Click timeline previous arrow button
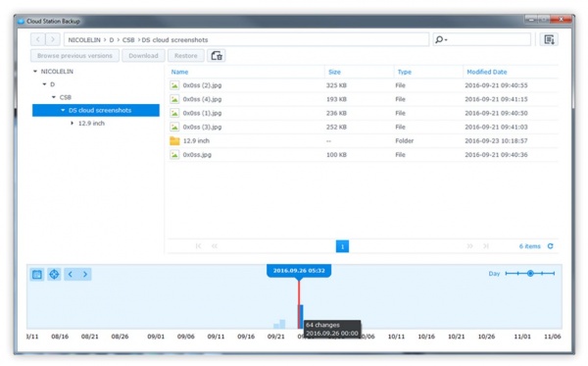The height and width of the screenshot is (366, 588). 71,274
